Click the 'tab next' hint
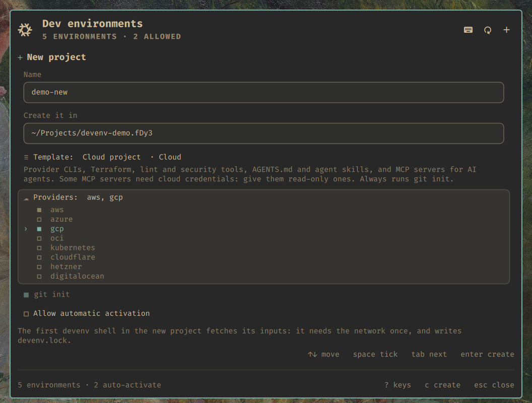The width and height of the screenshot is (532, 403). point(429,354)
